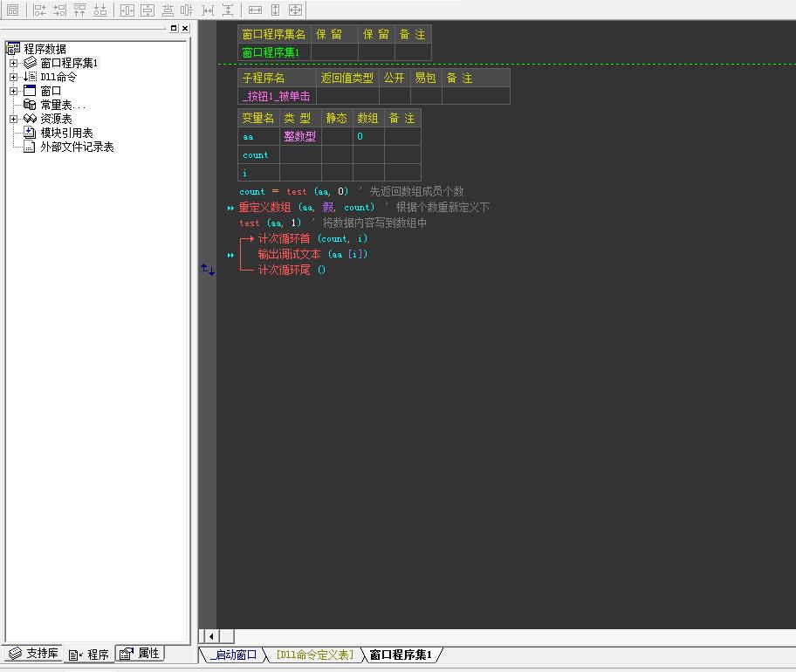Click the make same width icon
This screenshot has height=672, width=796.
(255, 10)
